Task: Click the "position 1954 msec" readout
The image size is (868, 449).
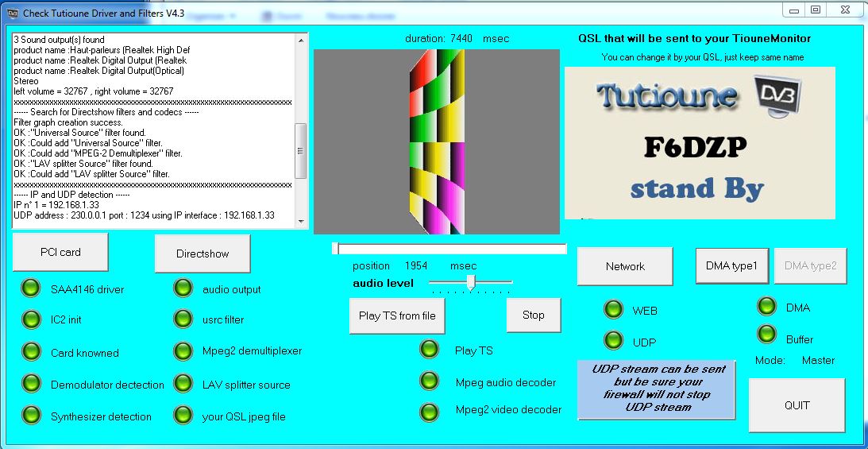Action: pos(414,265)
